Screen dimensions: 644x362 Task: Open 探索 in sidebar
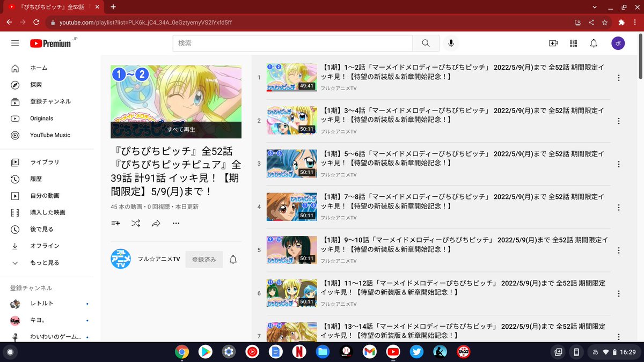click(x=48, y=85)
